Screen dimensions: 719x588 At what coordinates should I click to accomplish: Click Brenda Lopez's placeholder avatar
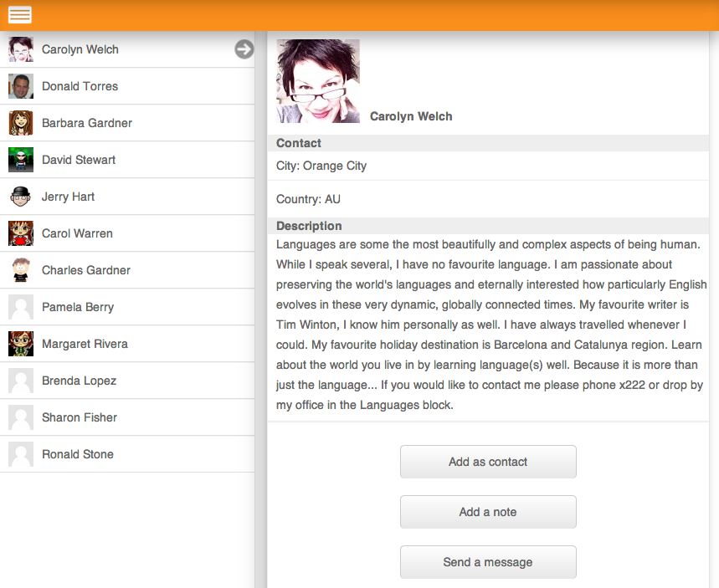21,381
